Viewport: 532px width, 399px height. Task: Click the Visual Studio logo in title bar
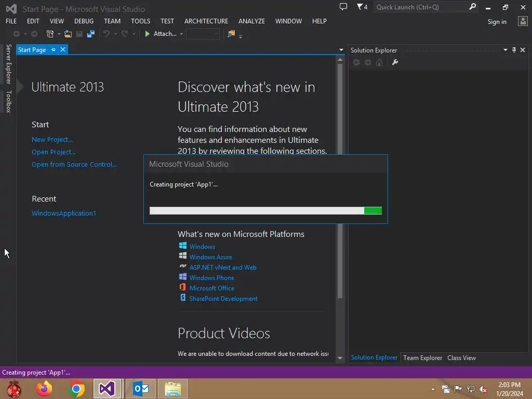coord(11,9)
